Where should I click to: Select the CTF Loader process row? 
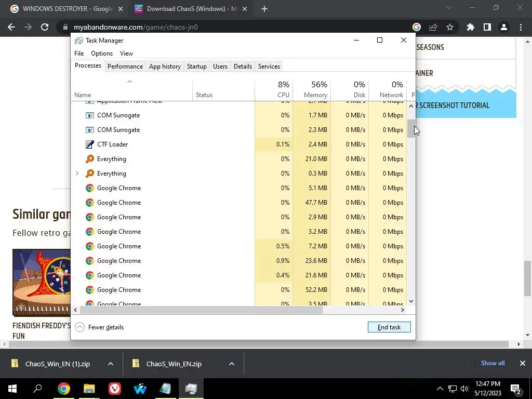tap(239, 144)
